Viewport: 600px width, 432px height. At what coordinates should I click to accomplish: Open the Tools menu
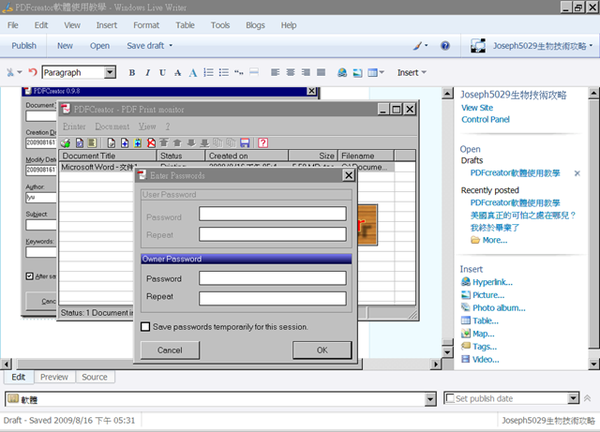click(x=220, y=25)
